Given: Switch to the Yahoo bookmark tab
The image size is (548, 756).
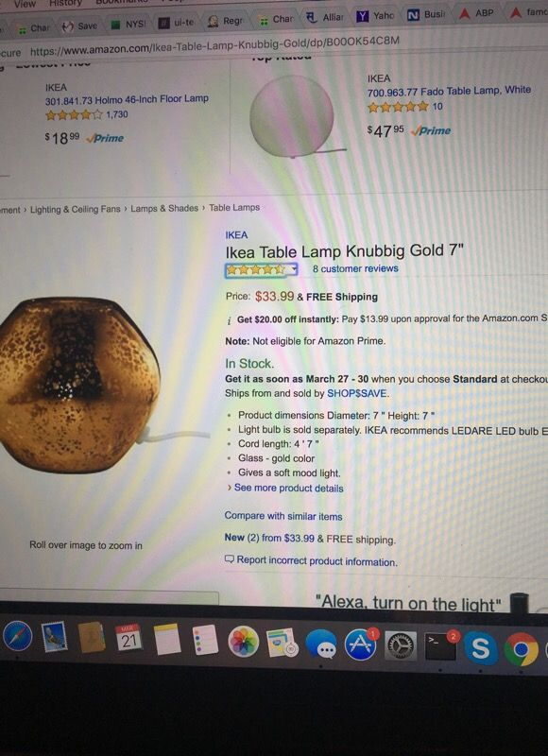Looking at the screenshot, I should click(x=374, y=16).
